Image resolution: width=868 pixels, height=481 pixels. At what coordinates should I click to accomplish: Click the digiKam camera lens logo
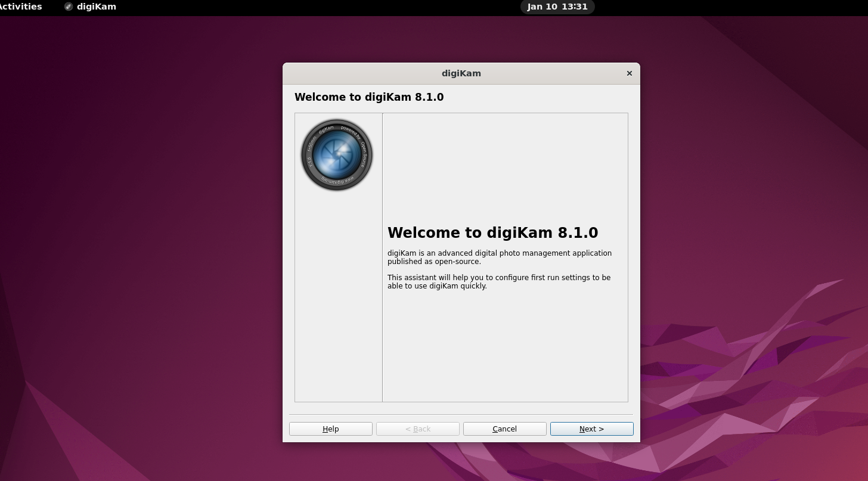(337, 155)
